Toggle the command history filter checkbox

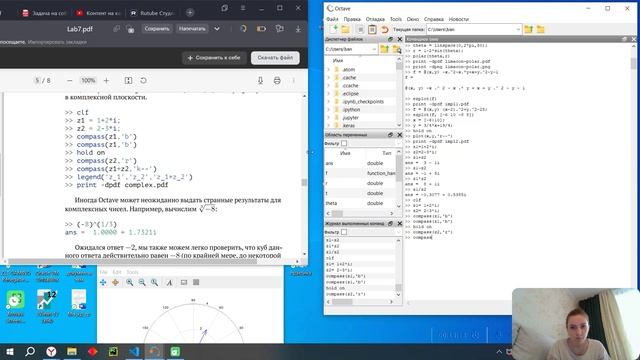click(x=344, y=232)
